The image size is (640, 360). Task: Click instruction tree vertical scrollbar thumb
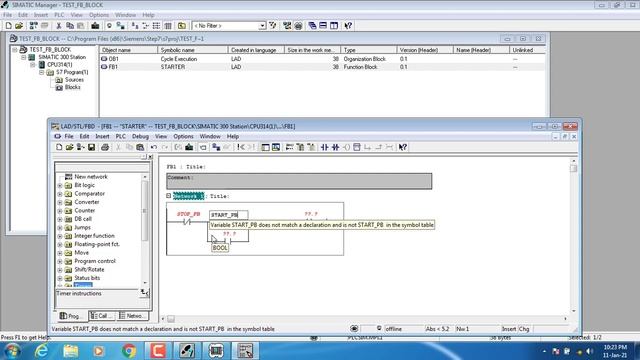(x=144, y=211)
